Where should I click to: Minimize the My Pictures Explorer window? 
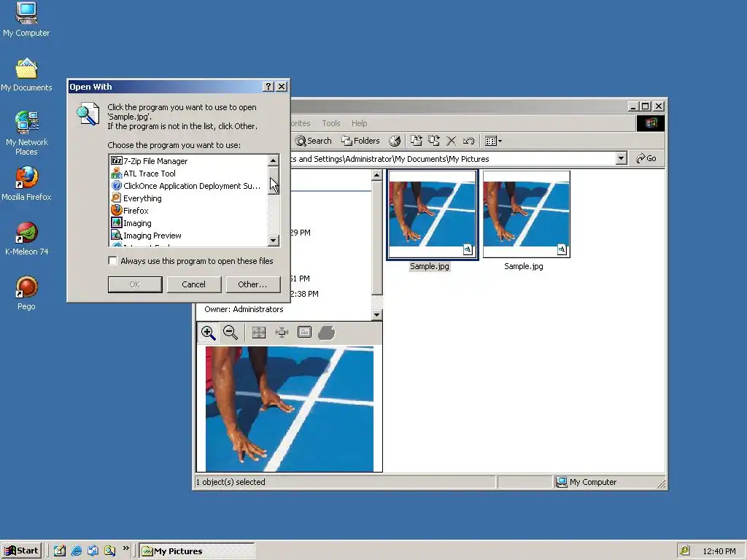633,106
